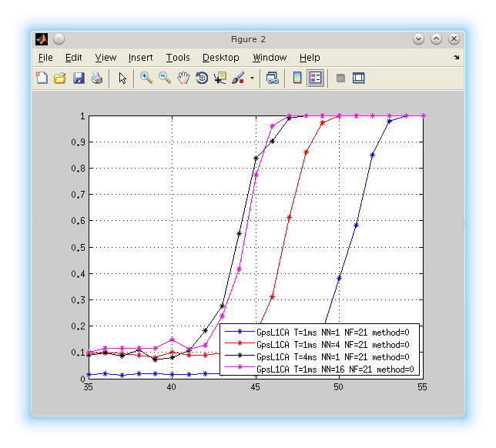Save the figure using the floppy disk icon
The image size is (496, 448).
(79, 78)
